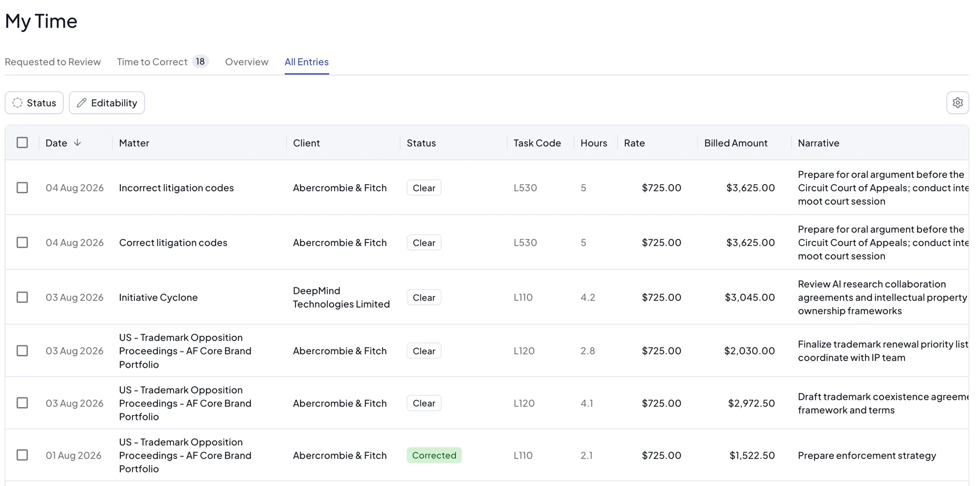The image size is (980, 486).
Task: Click the Narrative column header
Action: [x=818, y=143]
